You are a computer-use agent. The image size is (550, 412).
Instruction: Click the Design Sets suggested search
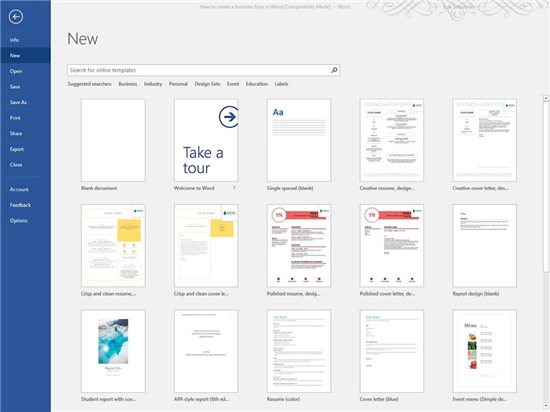click(x=207, y=84)
